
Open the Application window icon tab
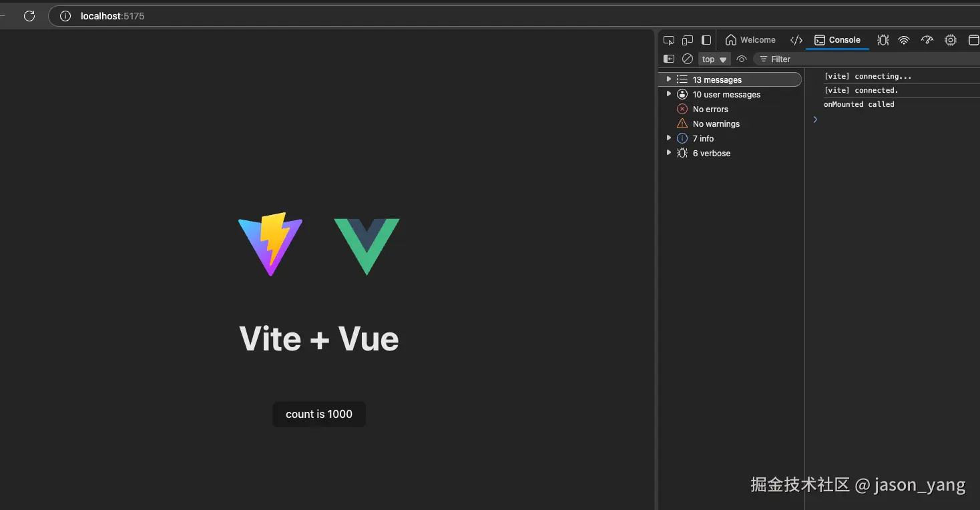click(973, 40)
